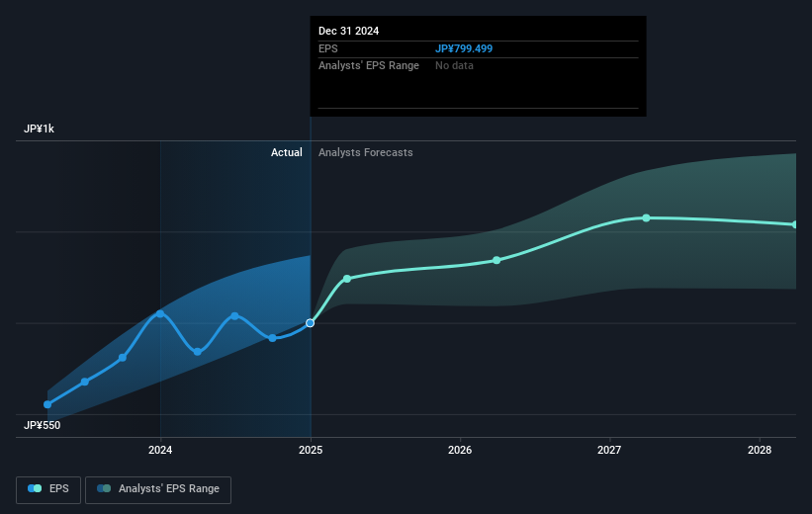
Task: Click the 2025 x-axis label
Action: (x=311, y=450)
